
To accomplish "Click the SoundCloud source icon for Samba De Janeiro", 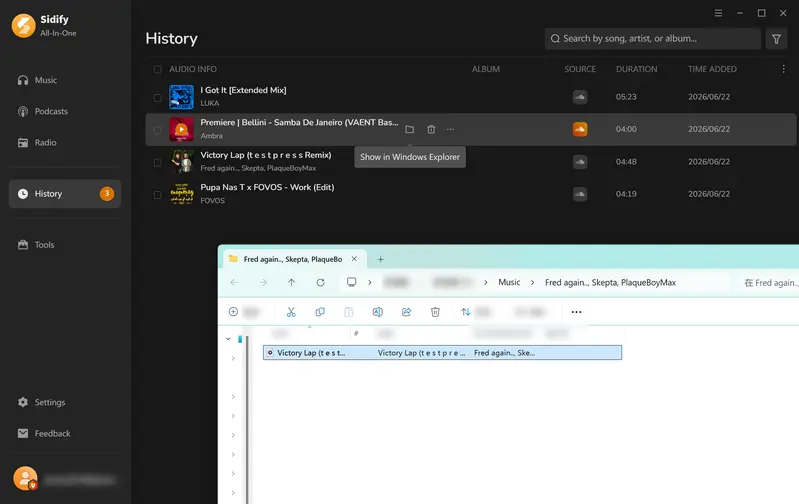I will 580,129.
